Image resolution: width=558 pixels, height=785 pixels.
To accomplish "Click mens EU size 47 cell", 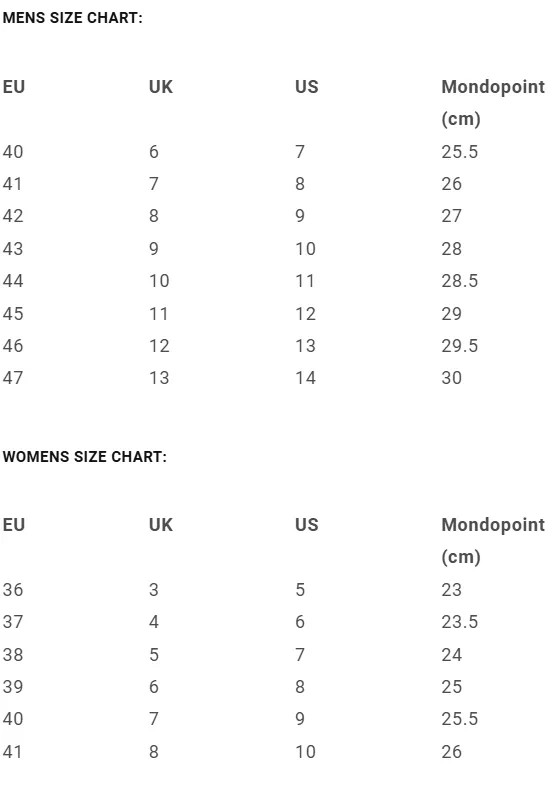I will (x=13, y=377).
